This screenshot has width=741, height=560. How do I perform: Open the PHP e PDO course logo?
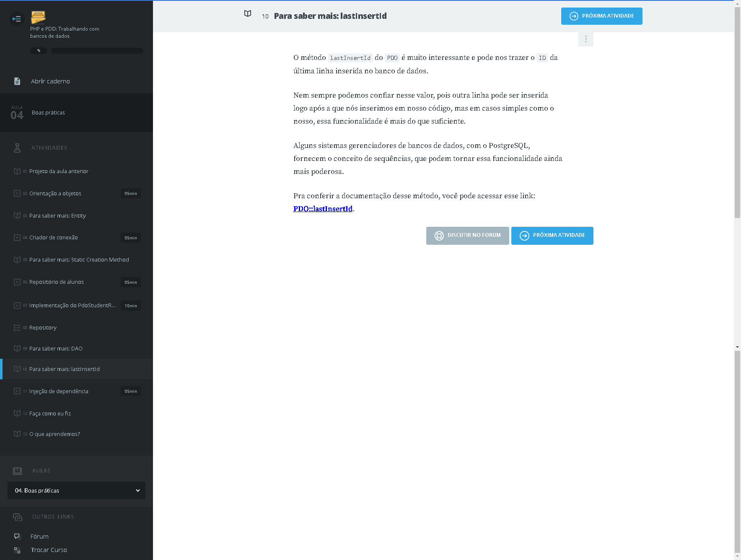38,17
